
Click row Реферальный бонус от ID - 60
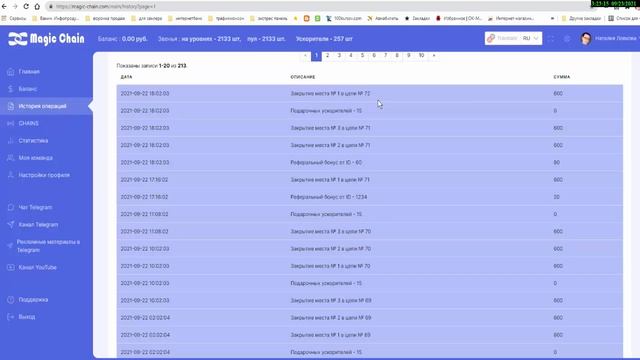point(370,162)
